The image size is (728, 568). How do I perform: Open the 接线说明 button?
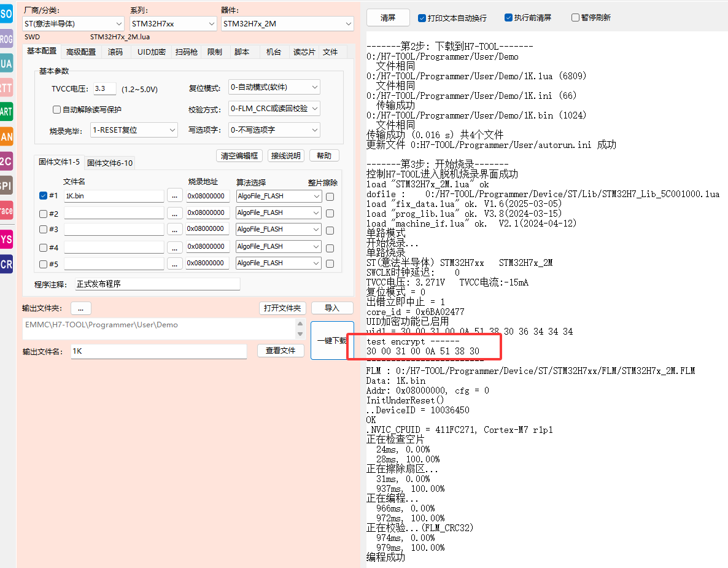point(285,155)
